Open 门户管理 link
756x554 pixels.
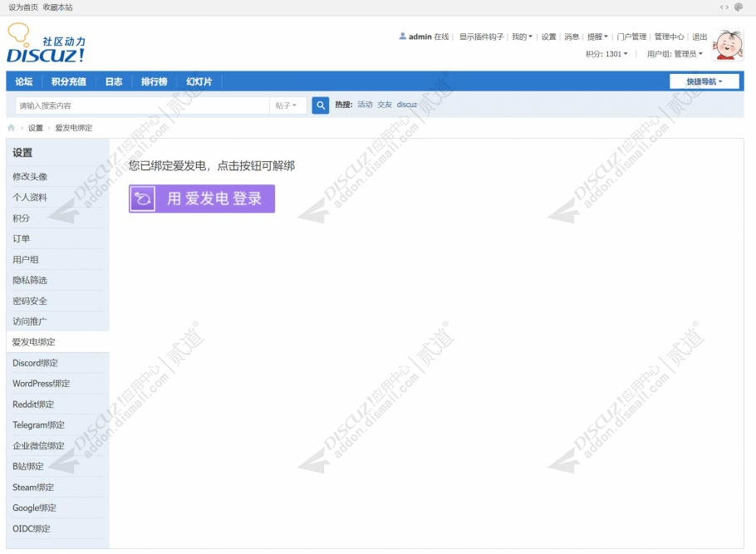click(631, 37)
